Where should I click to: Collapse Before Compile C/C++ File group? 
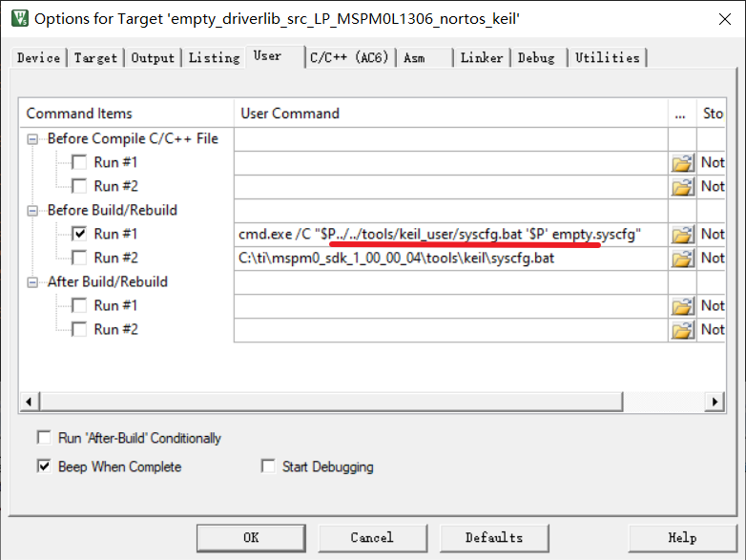[x=32, y=139]
